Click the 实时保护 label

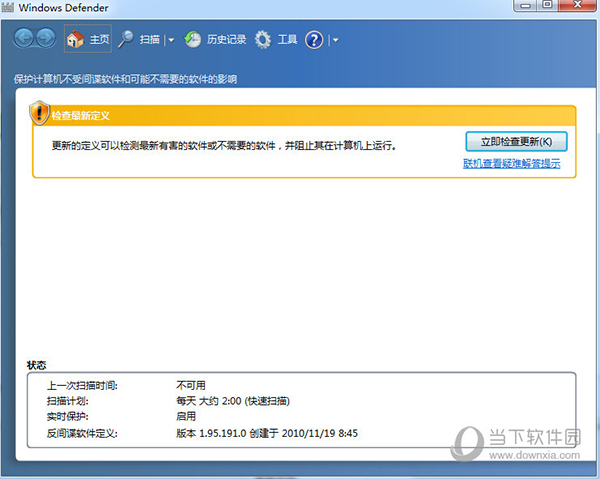(68, 416)
